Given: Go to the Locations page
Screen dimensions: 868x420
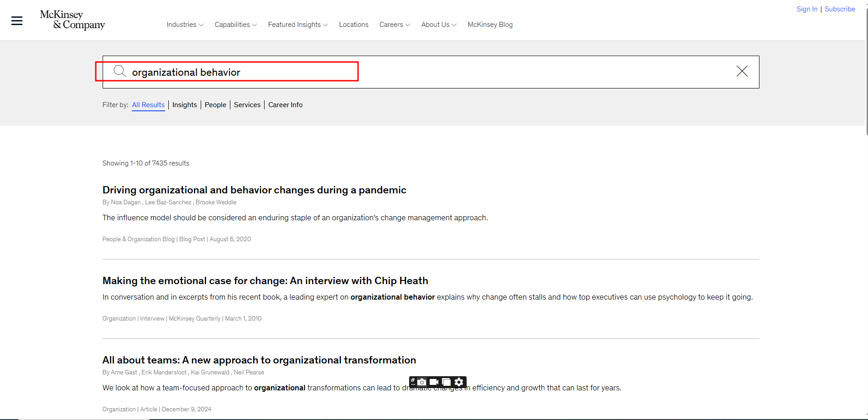Looking at the screenshot, I should pos(353,25).
